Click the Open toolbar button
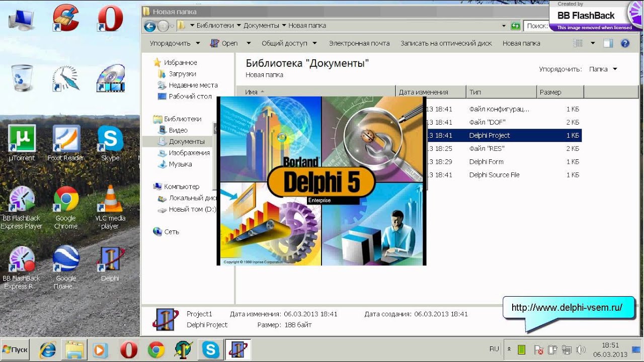 click(224, 43)
